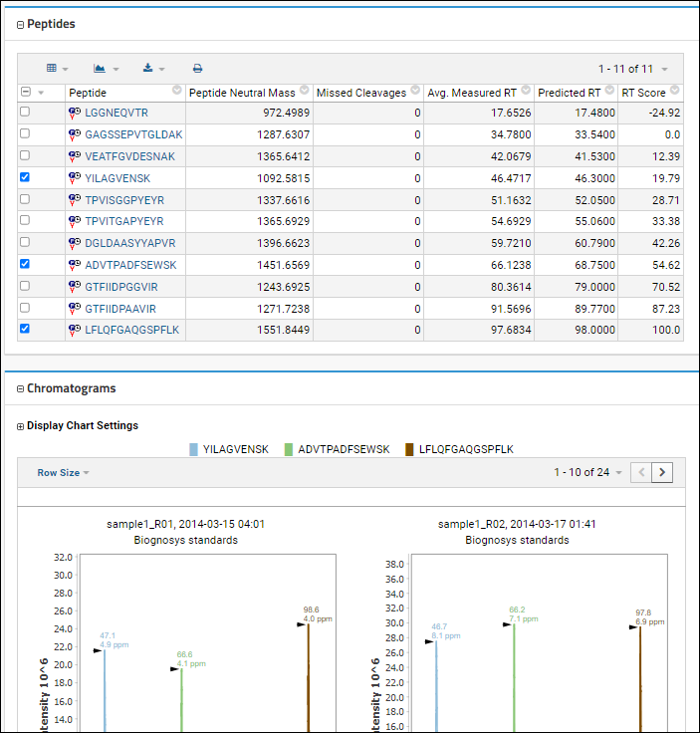This screenshot has height=733, width=700.
Task: Click the blue YILAGVENSK legend swatch
Action: point(193,450)
